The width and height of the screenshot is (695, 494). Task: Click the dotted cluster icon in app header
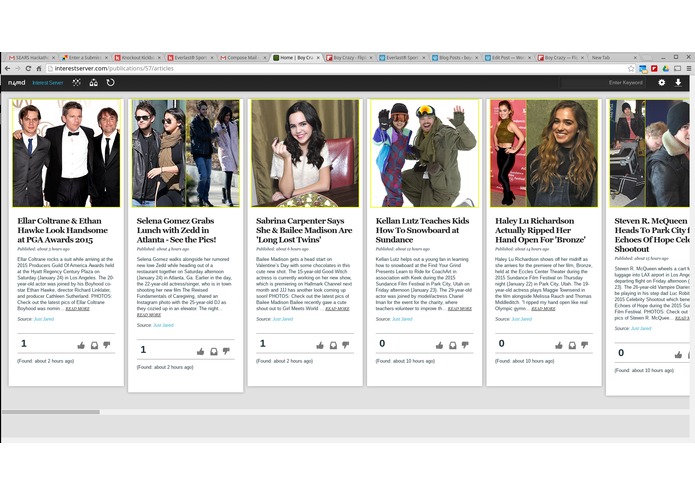76,82
